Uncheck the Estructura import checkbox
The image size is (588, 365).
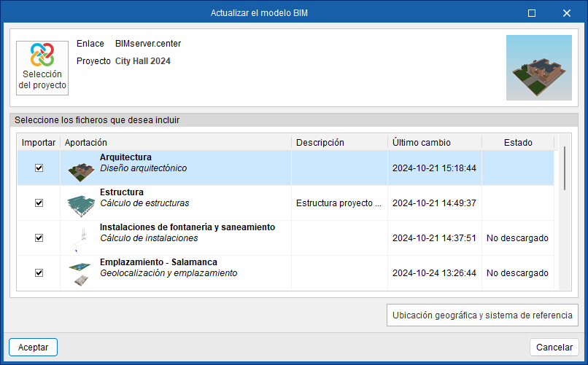tap(39, 203)
